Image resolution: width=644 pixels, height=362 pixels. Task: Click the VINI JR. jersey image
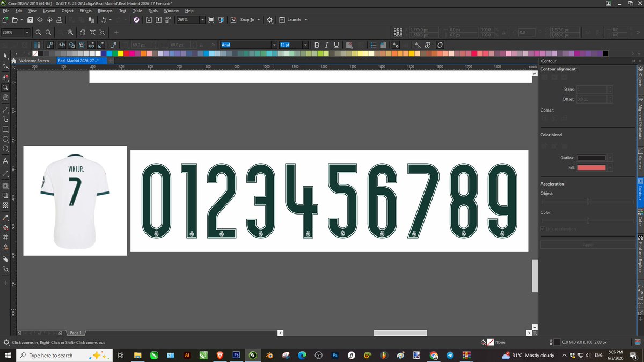(x=75, y=201)
